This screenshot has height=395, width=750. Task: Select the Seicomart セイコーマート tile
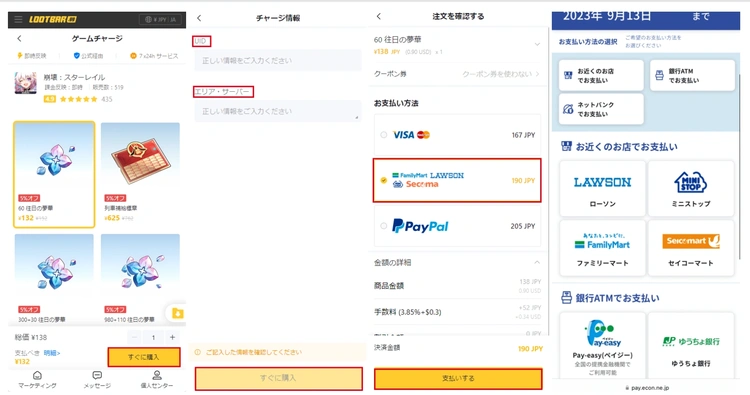click(x=691, y=248)
